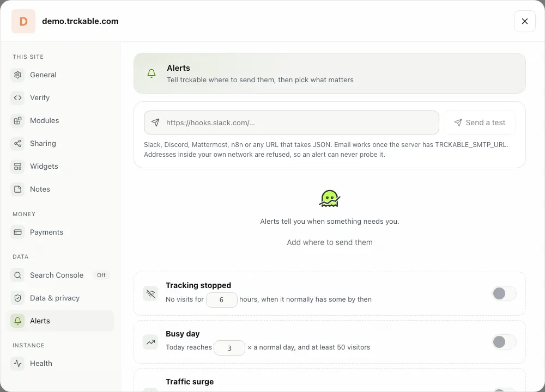Click the Sharing nodes icon
This screenshot has height=392, width=545.
18,143
